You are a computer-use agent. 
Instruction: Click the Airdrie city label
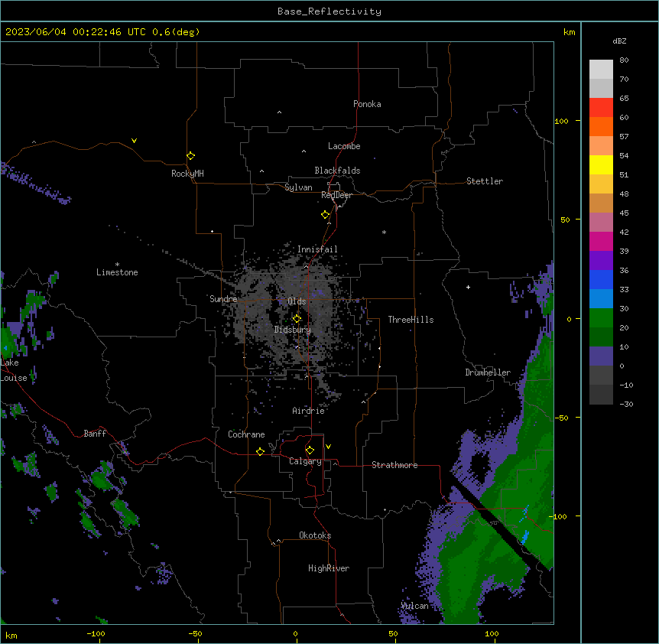coord(308,411)
